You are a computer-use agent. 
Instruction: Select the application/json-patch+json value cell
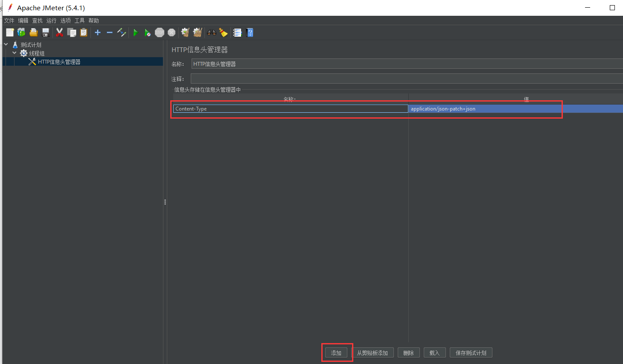(x=516, y=109)
